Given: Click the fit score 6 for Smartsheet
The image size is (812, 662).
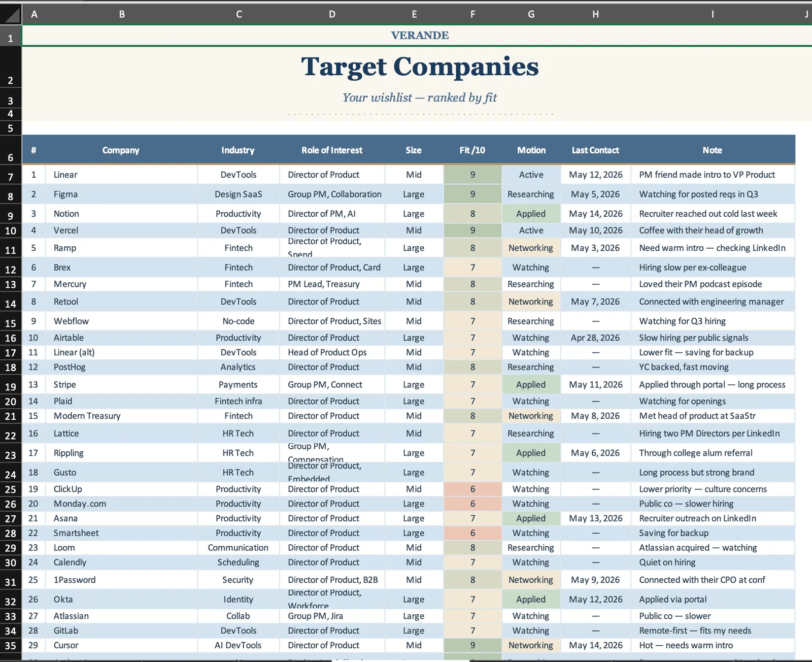Looking at the screenshot, I should click(x=472, y=533).
